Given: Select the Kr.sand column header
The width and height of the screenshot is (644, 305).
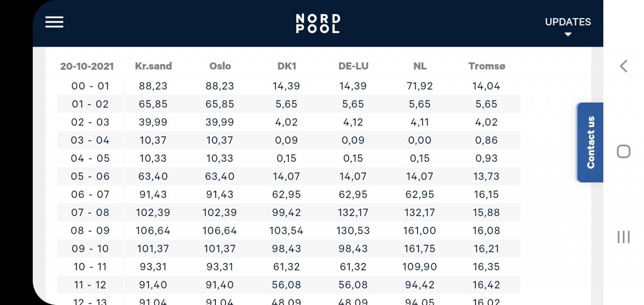Looking at the screenshot, I should pos(153,66).
